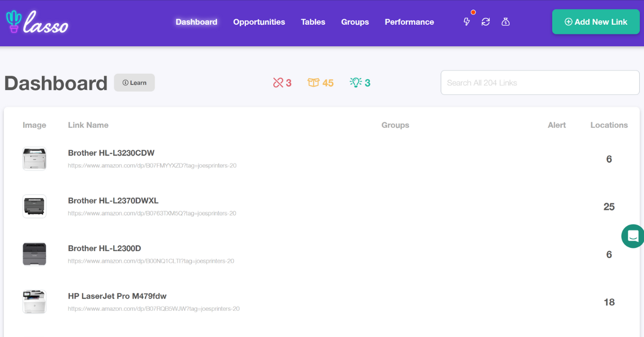Click the Image column header
The image size is (644, 337).
34,125
